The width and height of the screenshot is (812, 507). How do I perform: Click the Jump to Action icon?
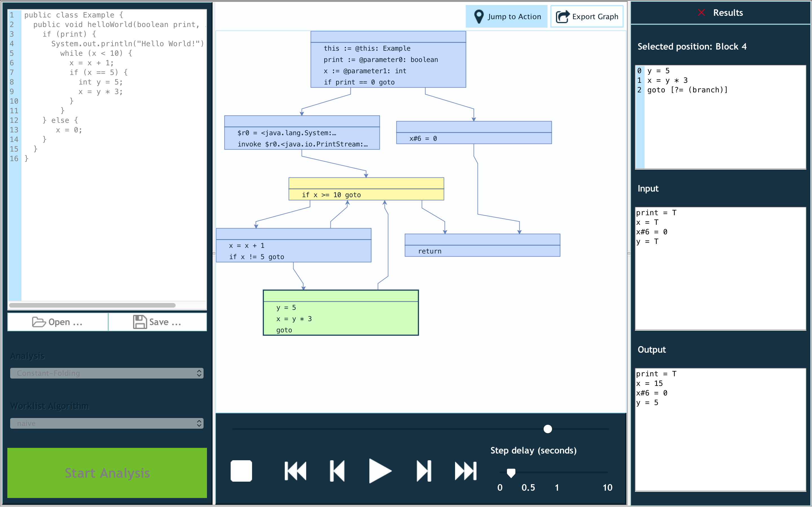click(479, 16)
